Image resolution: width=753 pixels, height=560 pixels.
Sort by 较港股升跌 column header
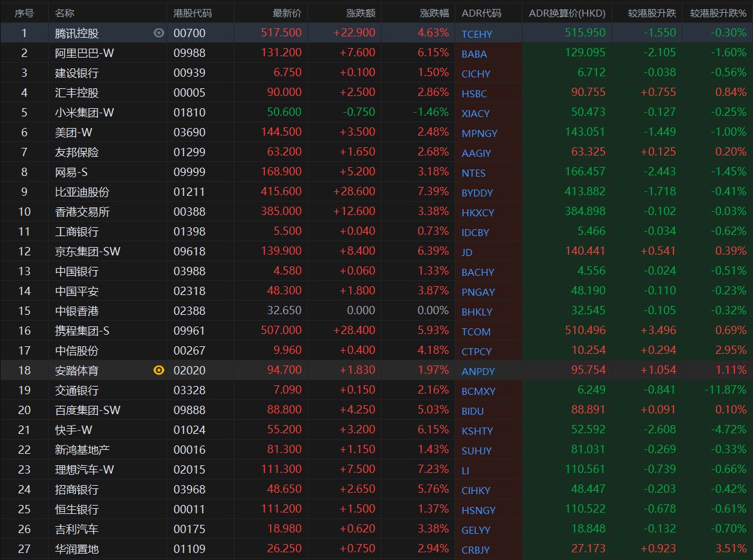(x=652, y=13)
